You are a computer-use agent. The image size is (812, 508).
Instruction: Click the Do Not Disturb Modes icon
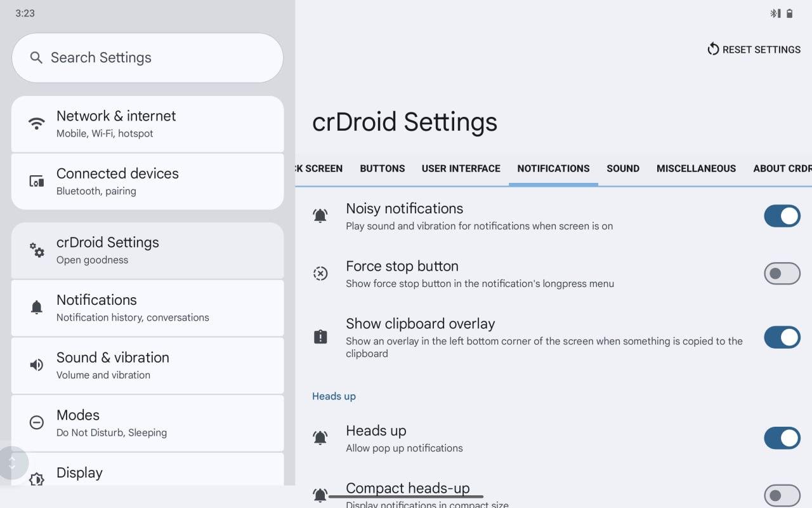pos(37,423)
